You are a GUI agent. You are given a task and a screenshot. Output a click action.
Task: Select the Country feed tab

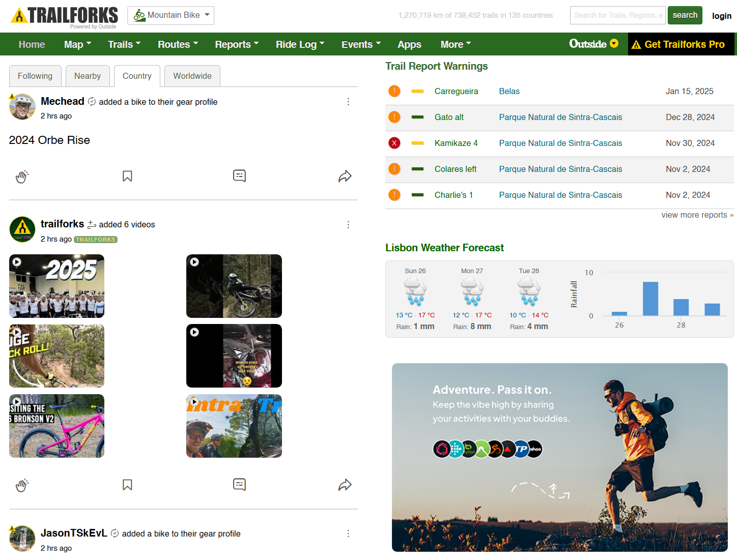pos(137,76)
